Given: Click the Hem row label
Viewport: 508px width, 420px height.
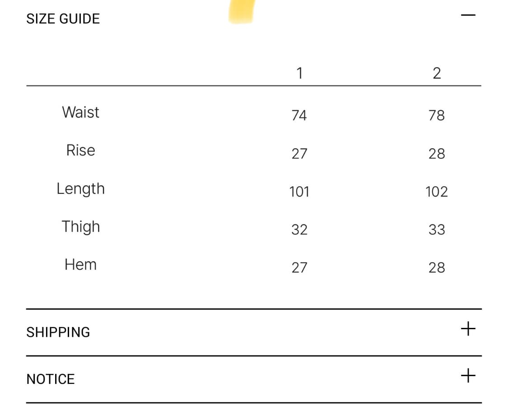Looking at the screenshot, I should pos(80,264).
